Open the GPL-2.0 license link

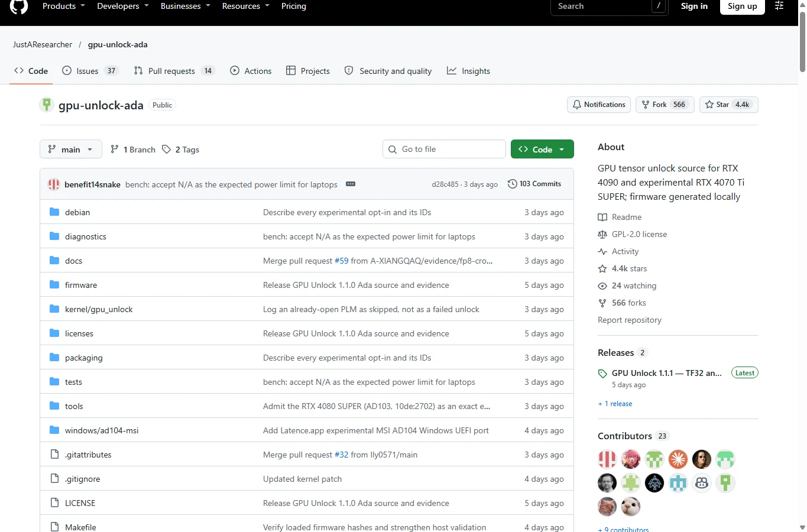coord(633,234)
